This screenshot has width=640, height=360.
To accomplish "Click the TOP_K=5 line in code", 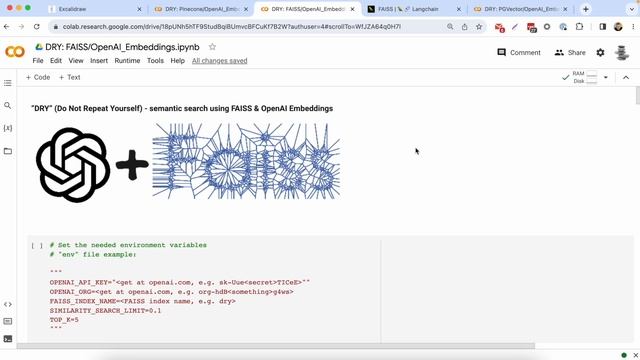I will click(x=64, y=320).
